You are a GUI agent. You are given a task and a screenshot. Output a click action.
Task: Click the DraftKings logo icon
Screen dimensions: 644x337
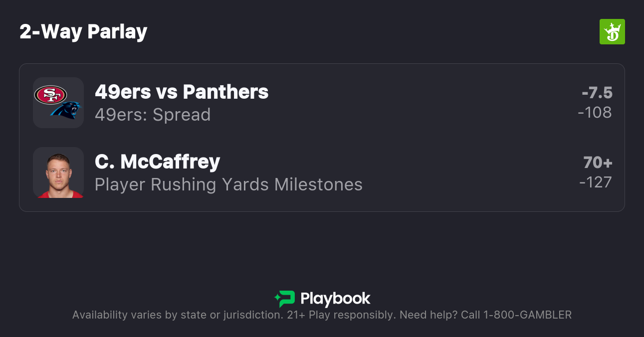pyautogui.click(x=612, y=32)
